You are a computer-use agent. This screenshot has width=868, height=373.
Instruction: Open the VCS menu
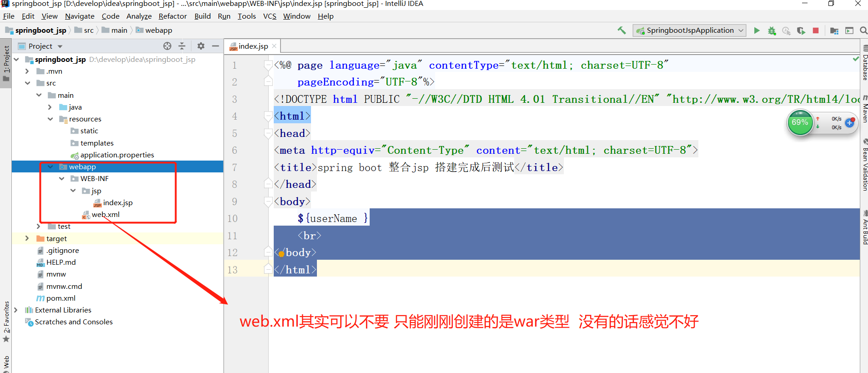point(270,16)
